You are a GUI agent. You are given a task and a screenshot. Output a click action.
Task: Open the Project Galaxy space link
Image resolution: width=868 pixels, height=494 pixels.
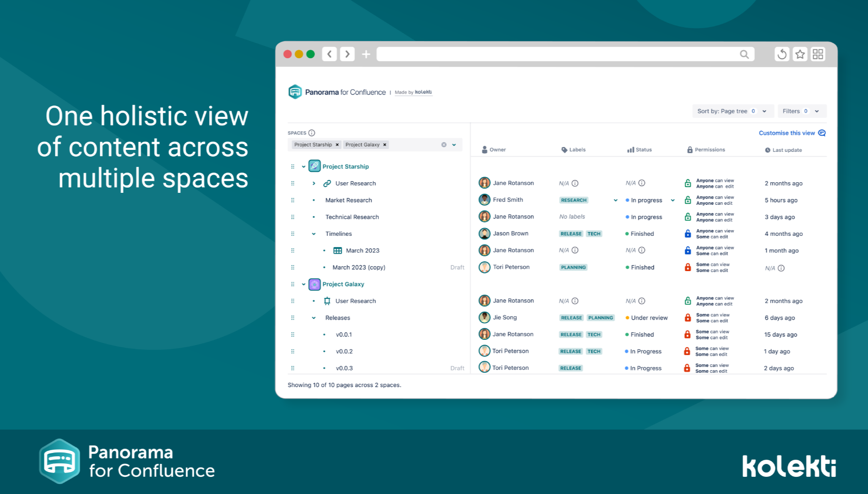[x=343, y=284]
